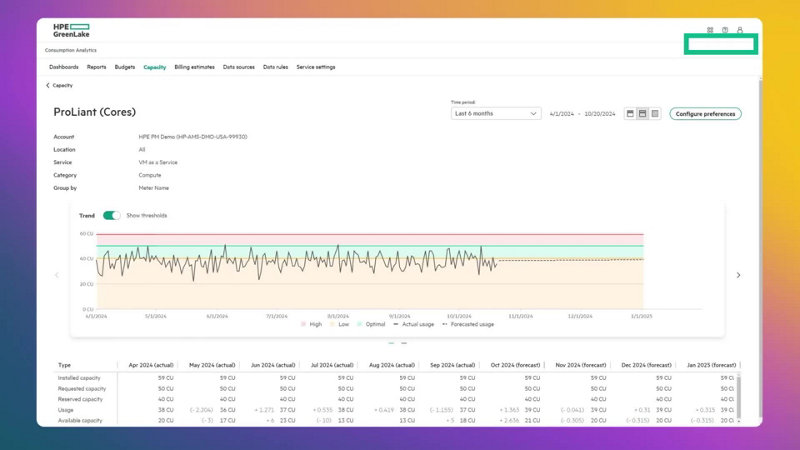Click the Meter Name group-by value
Viewport: 800px width, 450px height.
[154, 188]
